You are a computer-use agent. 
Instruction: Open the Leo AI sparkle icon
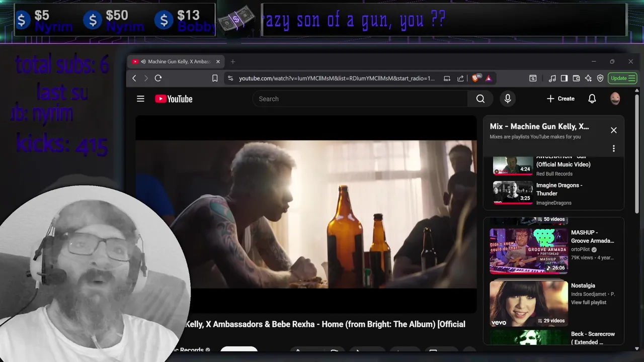[x=588, y=78]
